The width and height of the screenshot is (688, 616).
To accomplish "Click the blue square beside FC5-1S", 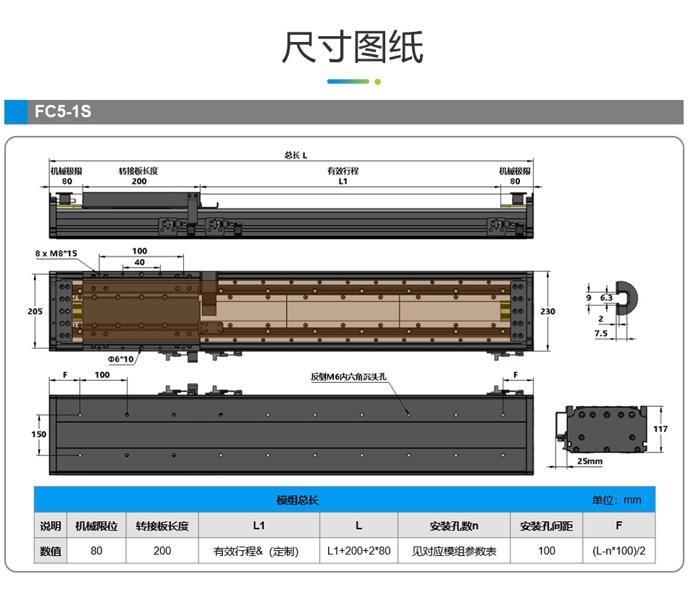I will (15, 112).
